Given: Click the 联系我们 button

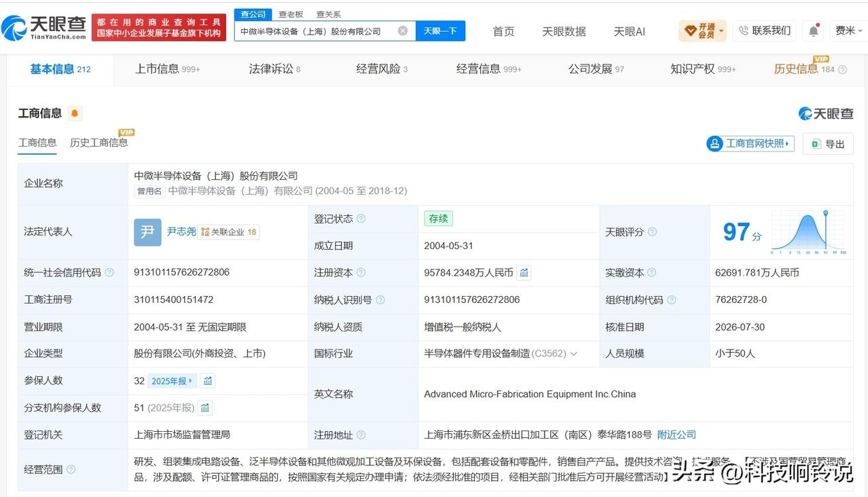Looking at the screenshot, I should pyautogui.click(x=764, y=31).
